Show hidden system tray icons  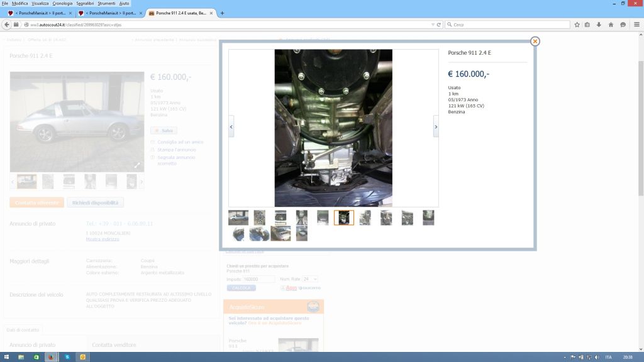[565, 358]
